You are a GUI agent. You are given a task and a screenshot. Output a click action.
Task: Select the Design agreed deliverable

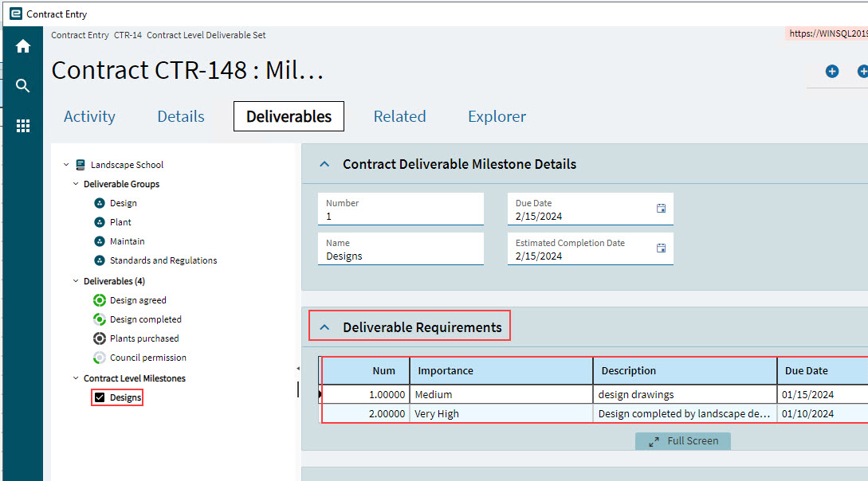[138, 300]
